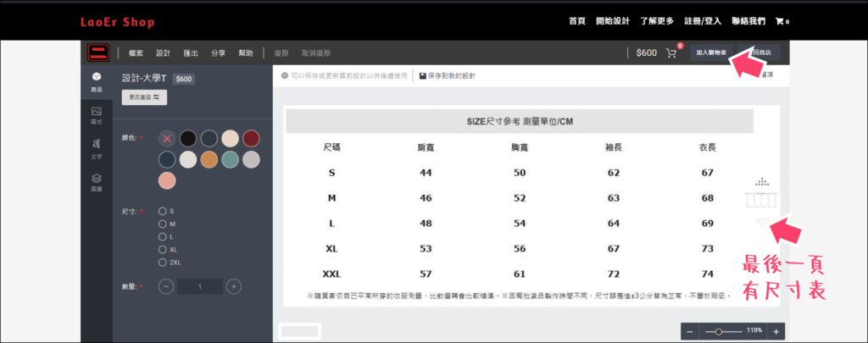
Task: Increase quantity with the plus stepper
Action: [234, 286]
